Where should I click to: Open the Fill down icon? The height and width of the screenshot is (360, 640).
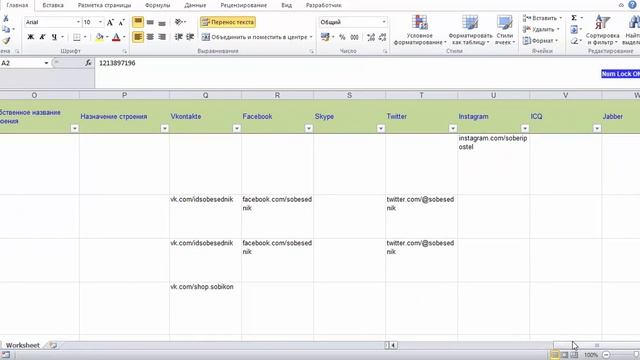pos(574,29)
